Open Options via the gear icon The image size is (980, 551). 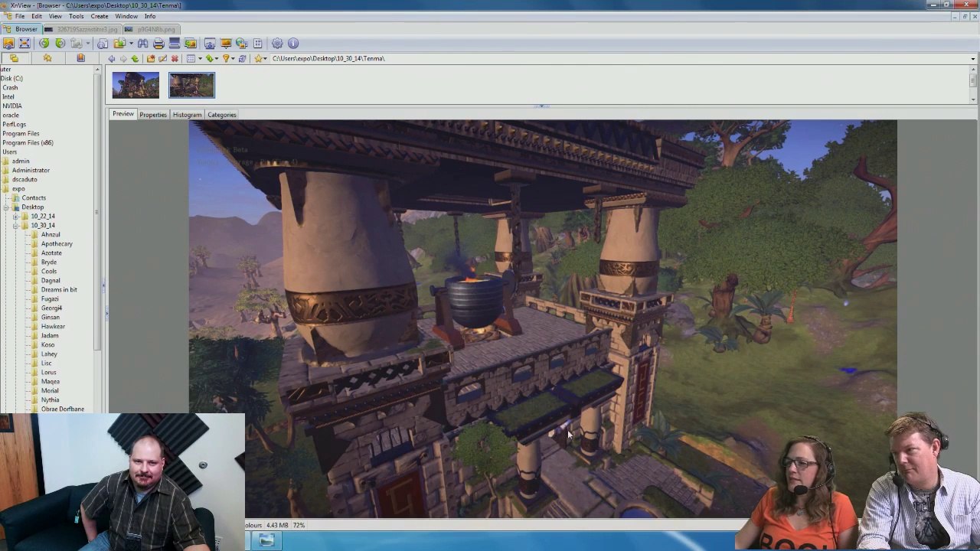tap(277, 44)
